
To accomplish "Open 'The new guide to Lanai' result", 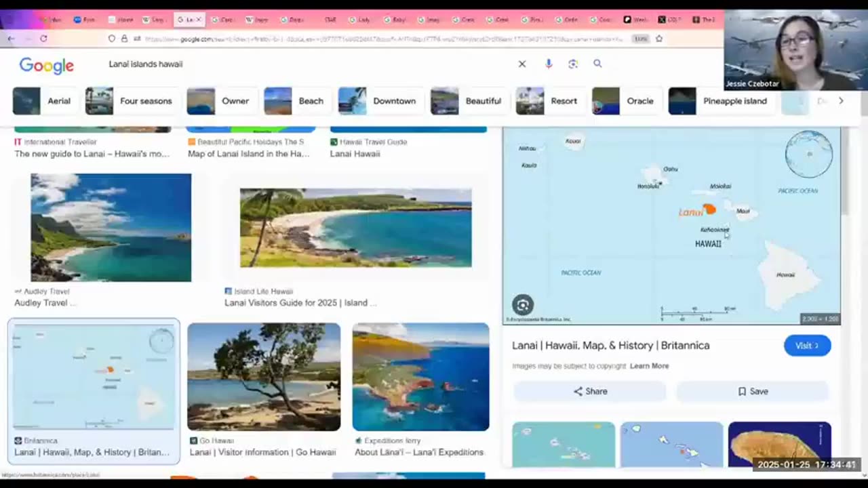I will click(92, 154).
